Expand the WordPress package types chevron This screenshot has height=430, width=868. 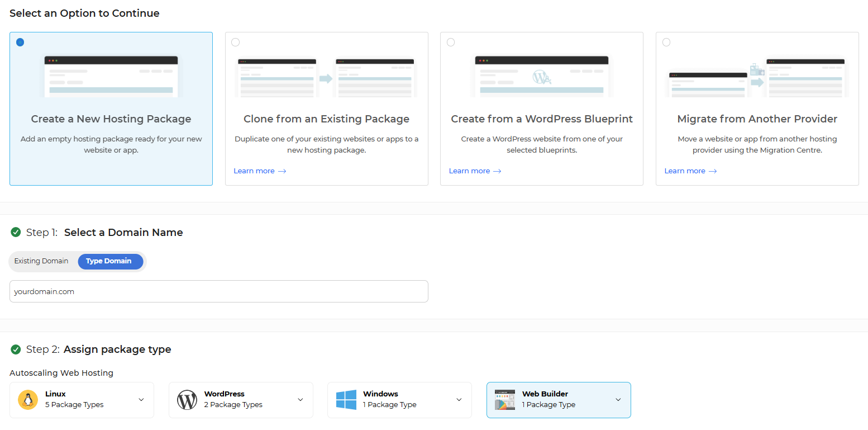(301, 400)
